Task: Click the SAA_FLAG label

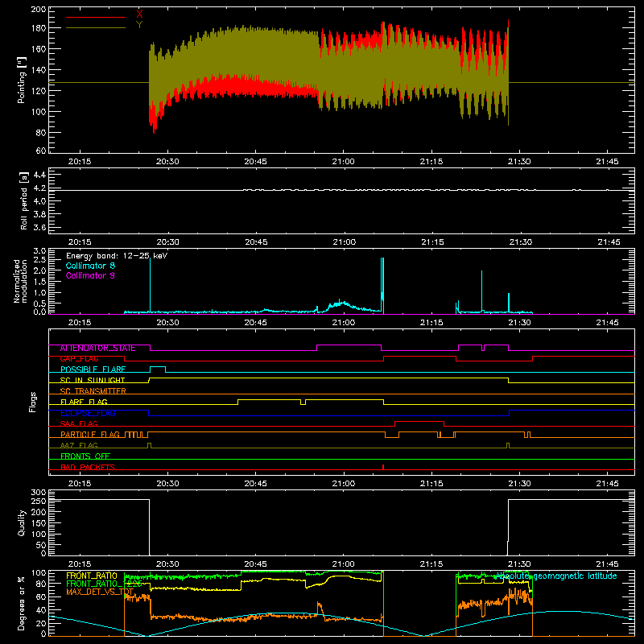Action: (x=79, y=423)
